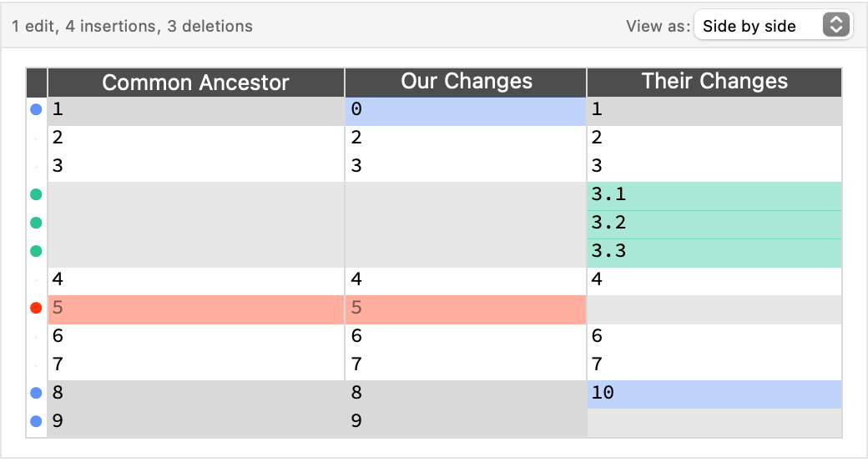Click the Their Changes column header
This screenshot has width=868, height=462.
(x=714, y=82)
